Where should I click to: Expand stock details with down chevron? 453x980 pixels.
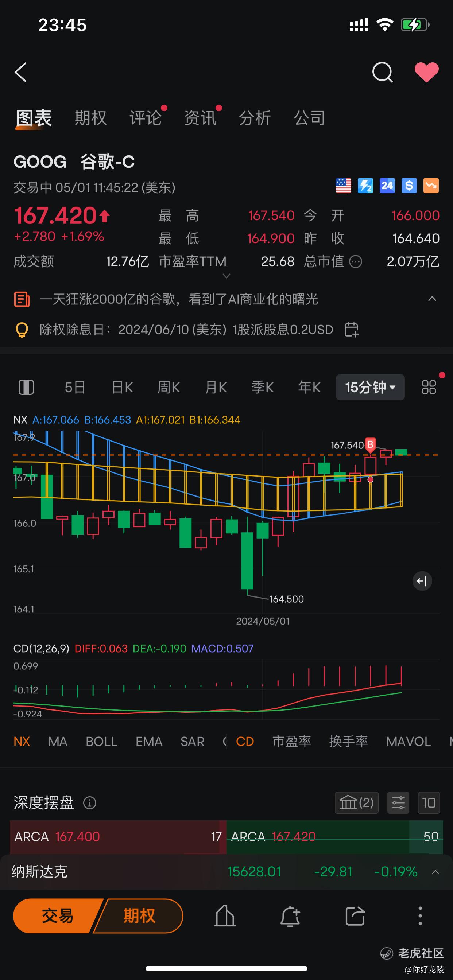(226, 276)
